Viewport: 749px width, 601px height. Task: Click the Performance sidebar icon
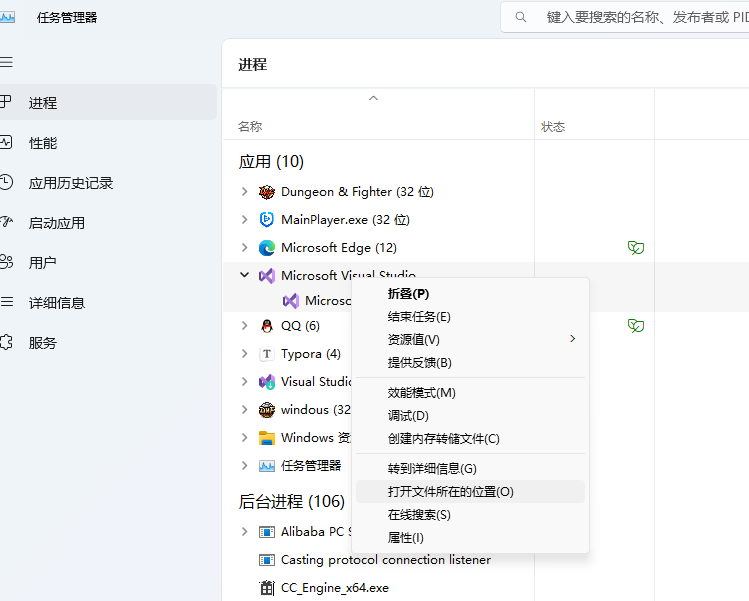pos(6,142)
